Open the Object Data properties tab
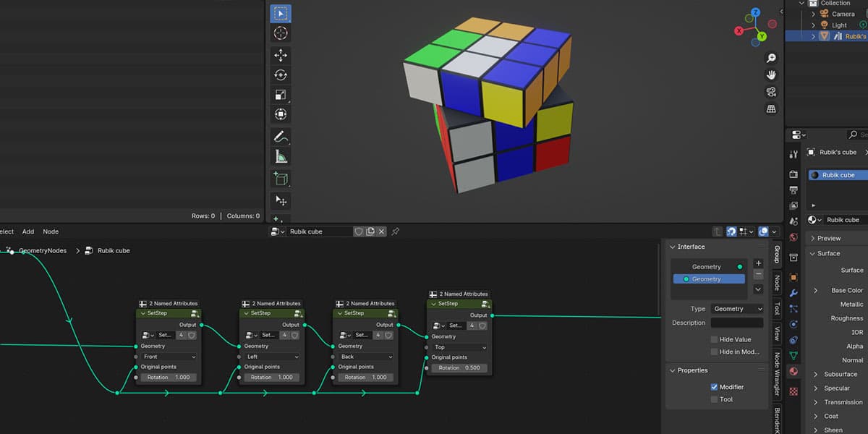This screenshot has height=434, width=868. click(x=793, y=356)
